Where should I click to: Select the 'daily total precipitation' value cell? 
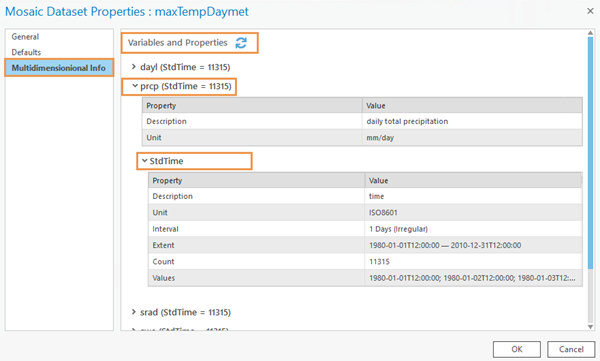tap(472, 121)
